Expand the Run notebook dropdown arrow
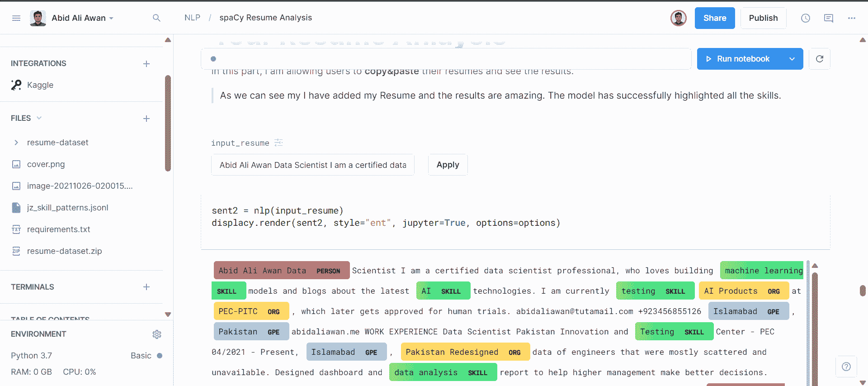The height and width of the screenshot is (386, 868). click(x=792, y=59)
